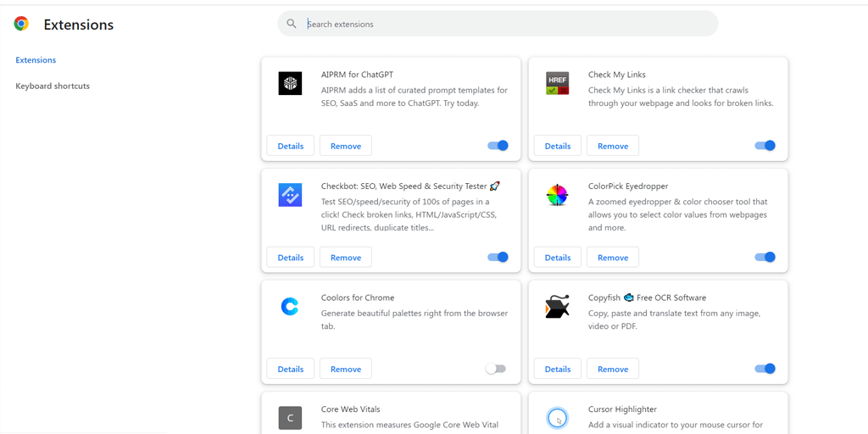Click the ColorPick Eyedropper color wheel icon

(x=557, y=195)
